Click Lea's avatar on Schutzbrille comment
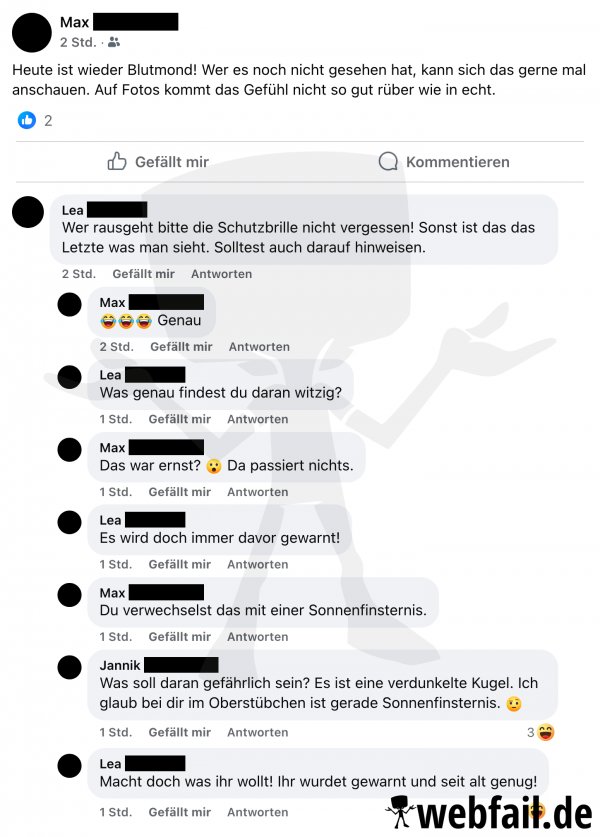 [x=28, y=212]
